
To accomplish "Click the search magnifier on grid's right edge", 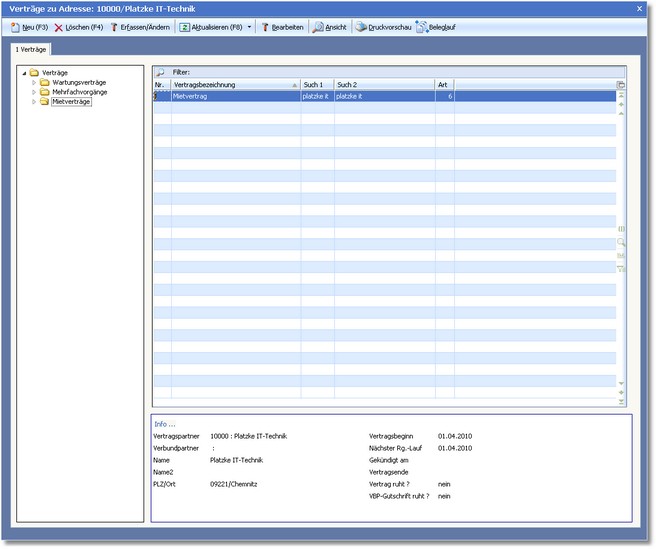I will point(621,242).
